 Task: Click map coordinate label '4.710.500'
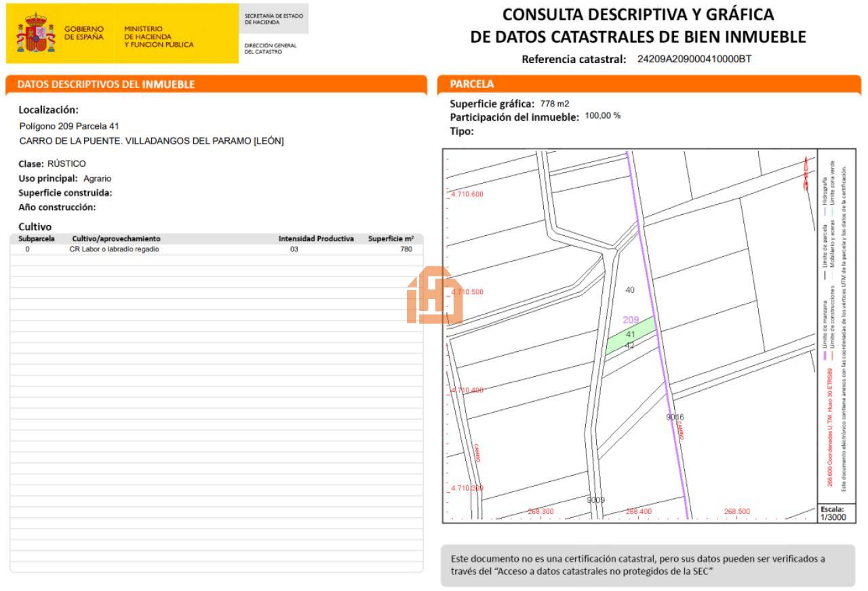pos(467,292)
